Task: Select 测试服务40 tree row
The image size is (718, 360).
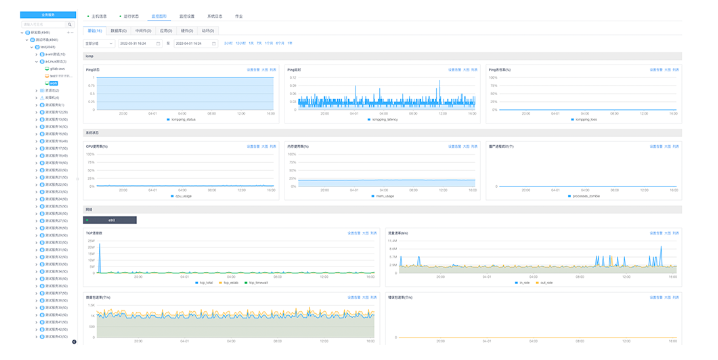Action: [x=56, y=315]
